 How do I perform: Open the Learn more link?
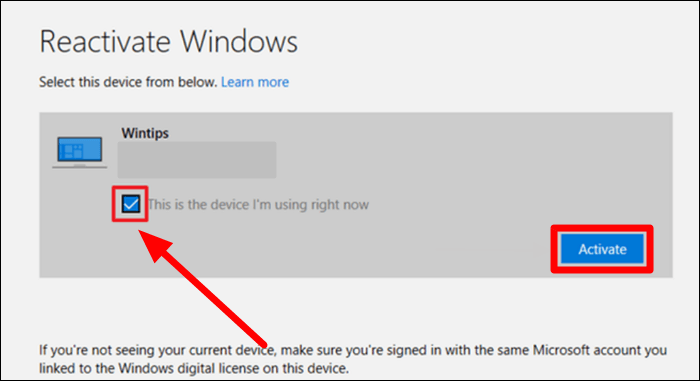coord(255,82)
